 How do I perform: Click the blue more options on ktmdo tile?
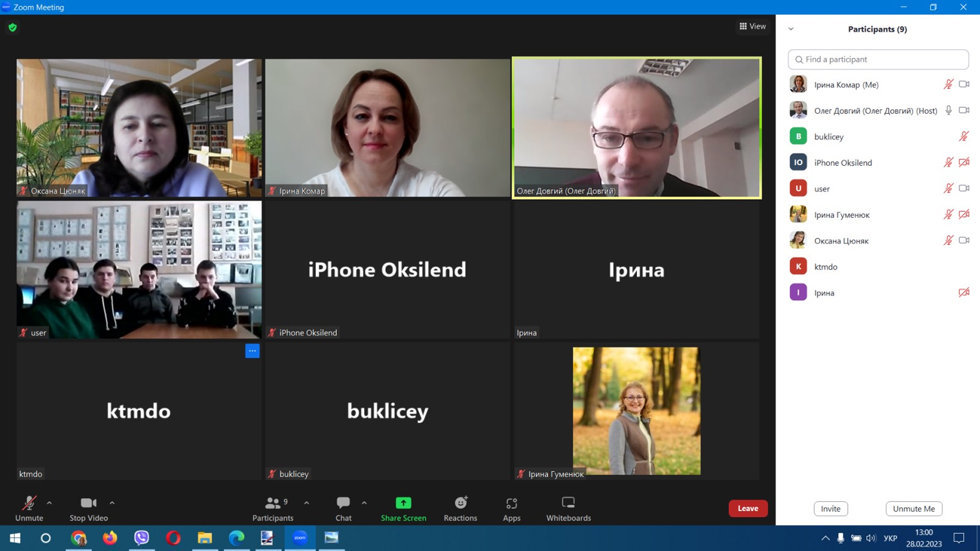pos(252,351)
